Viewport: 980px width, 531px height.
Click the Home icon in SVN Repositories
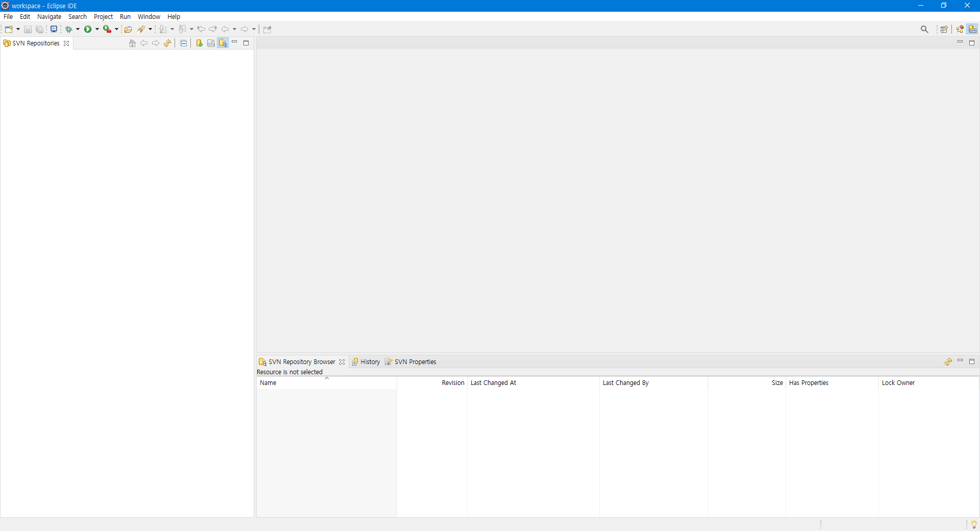132,43
